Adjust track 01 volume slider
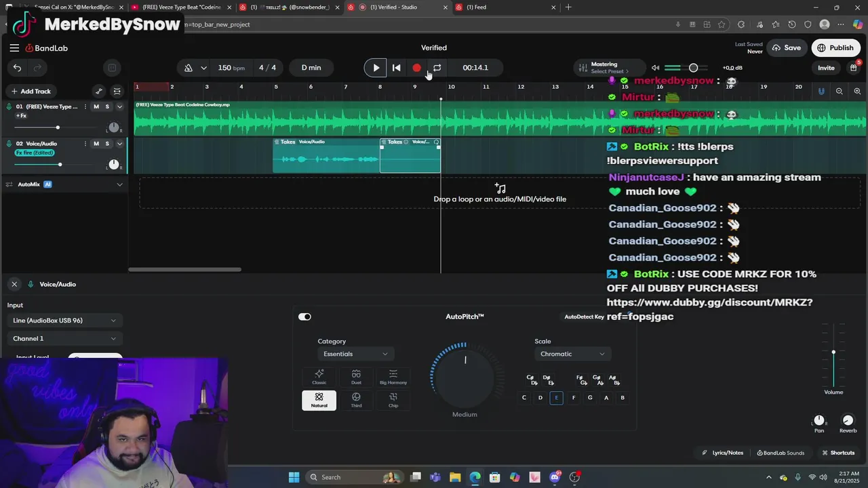 point(58,127)
